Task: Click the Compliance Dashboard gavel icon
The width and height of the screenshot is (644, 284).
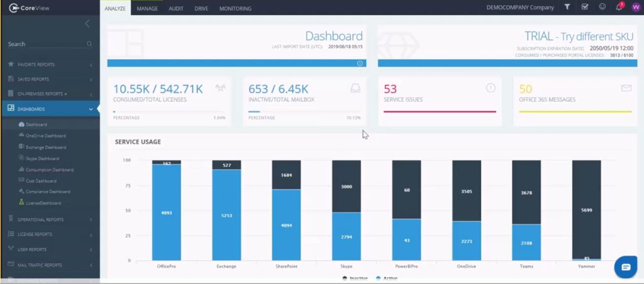Action: [22, 191]
